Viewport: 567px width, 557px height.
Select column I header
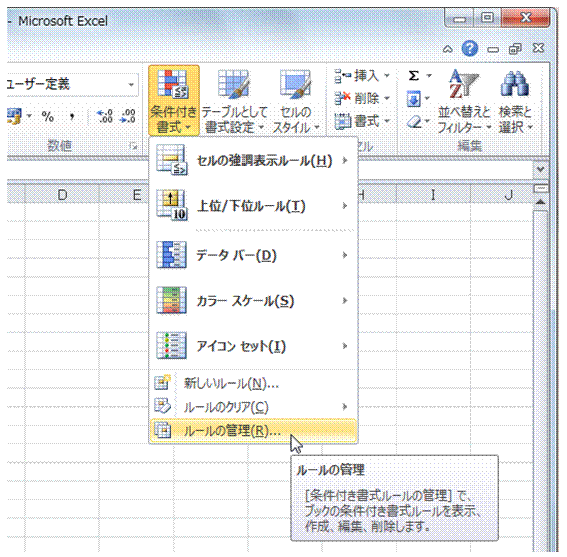pos(433,195)
